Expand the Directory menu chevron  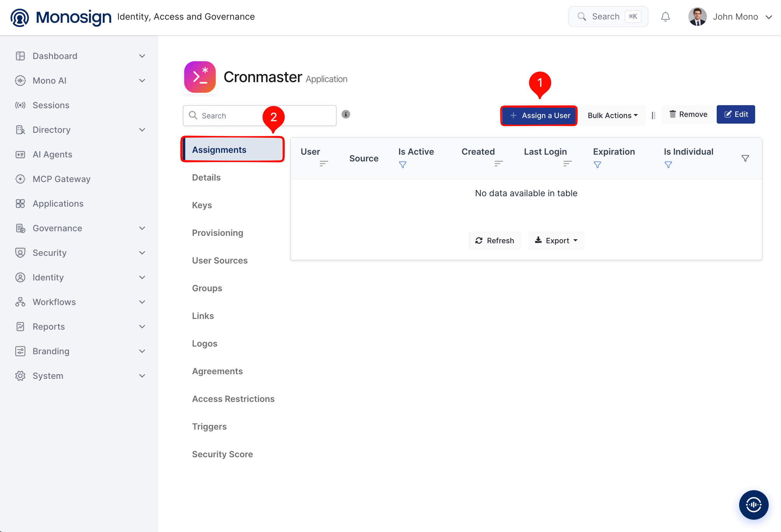(142, 130)
